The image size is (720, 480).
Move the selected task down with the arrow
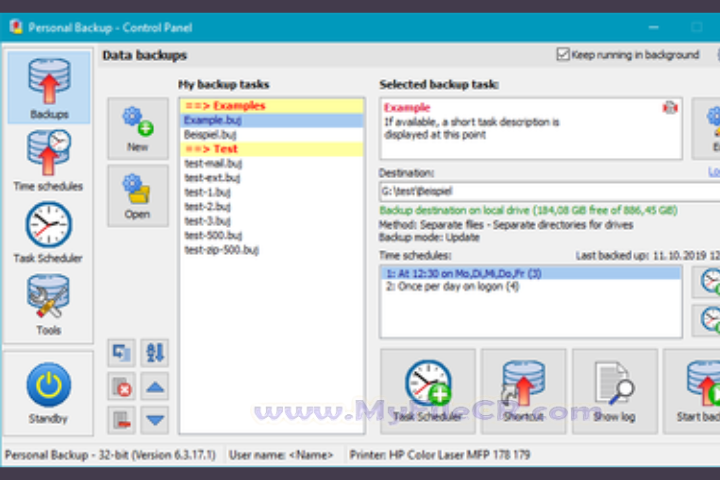click(155, 420)
